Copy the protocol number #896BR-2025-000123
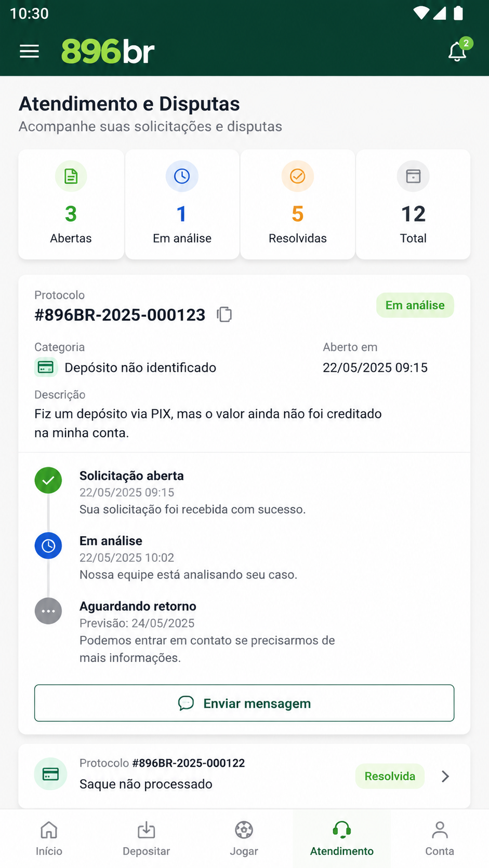 (224, 314)
